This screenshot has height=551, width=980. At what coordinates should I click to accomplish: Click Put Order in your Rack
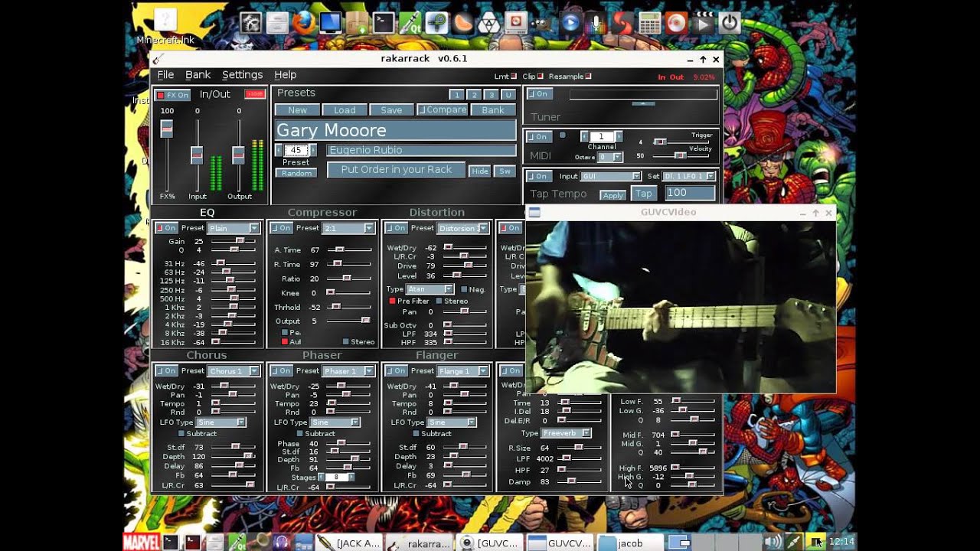tap(397, 170)
